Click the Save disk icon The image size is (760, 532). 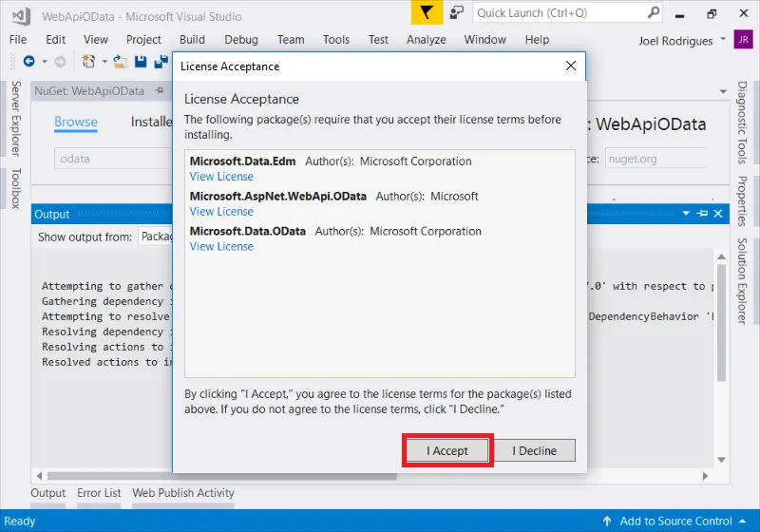pyautogui.click(x=140, y=62)
